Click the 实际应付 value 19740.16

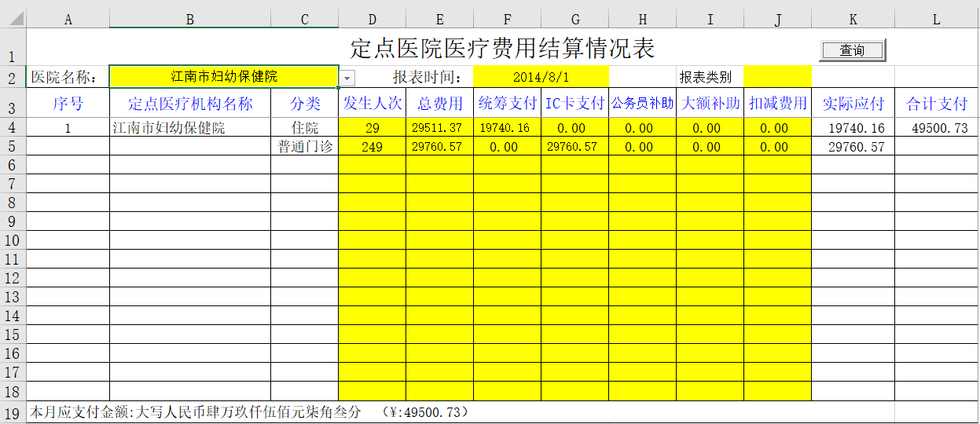(x=853, y=128)
